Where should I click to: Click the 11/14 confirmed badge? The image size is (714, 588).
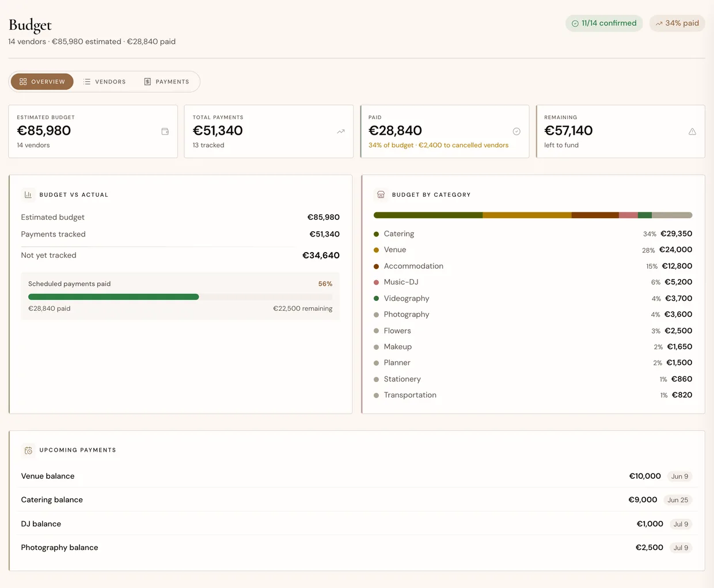604,23
